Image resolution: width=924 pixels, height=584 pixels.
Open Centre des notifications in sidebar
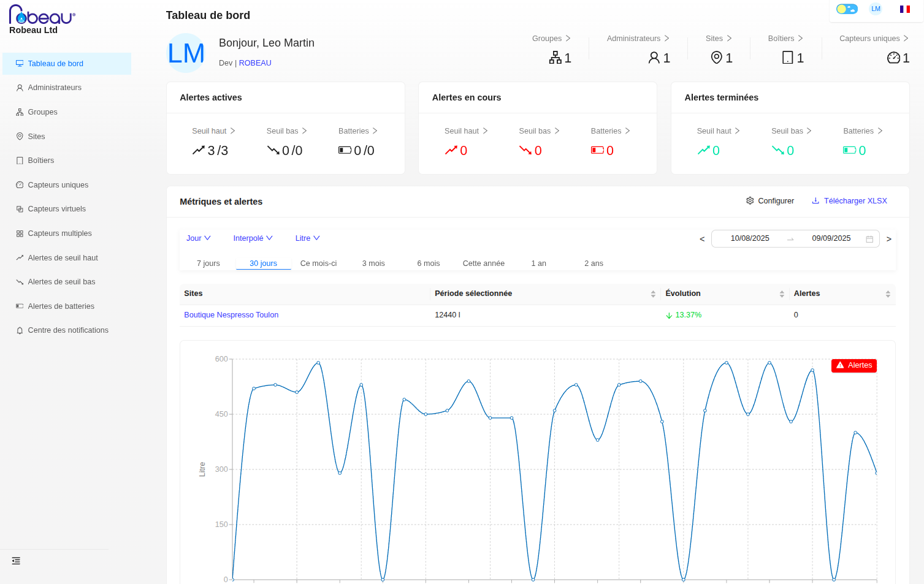click(x=67, y=330)
